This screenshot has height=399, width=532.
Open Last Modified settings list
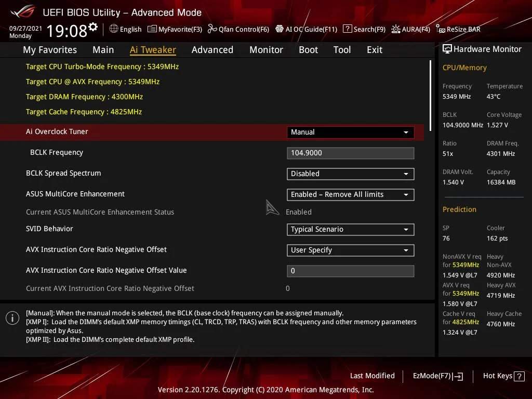pyautogui.click(x=372, y=376)
